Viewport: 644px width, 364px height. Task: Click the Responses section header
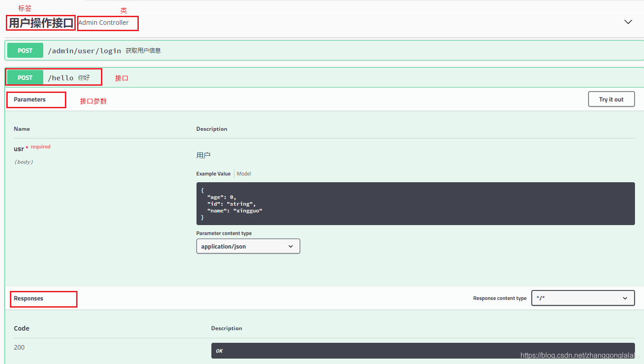point(28,299)
